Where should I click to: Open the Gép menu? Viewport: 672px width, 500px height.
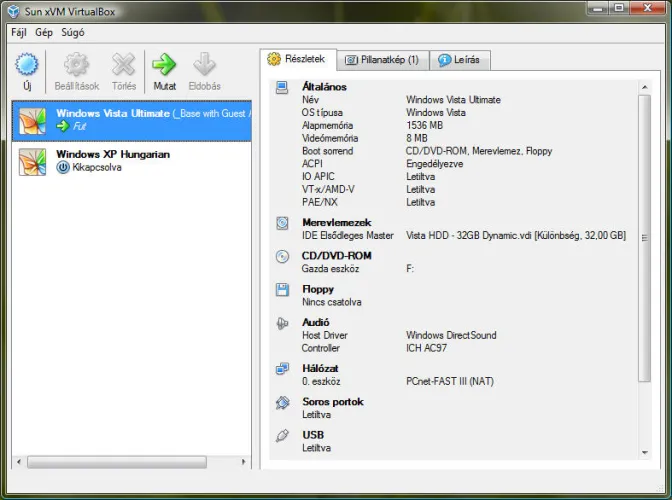coord(44,32)
